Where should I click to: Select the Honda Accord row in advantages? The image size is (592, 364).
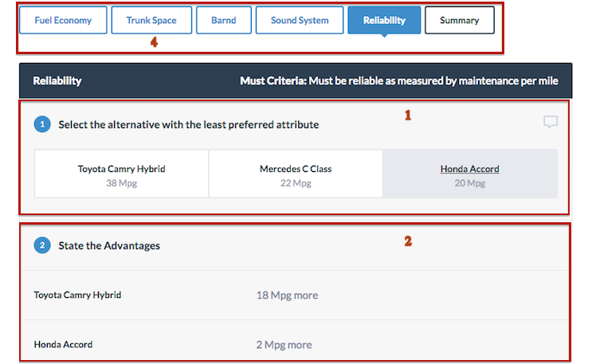(295, 342)
